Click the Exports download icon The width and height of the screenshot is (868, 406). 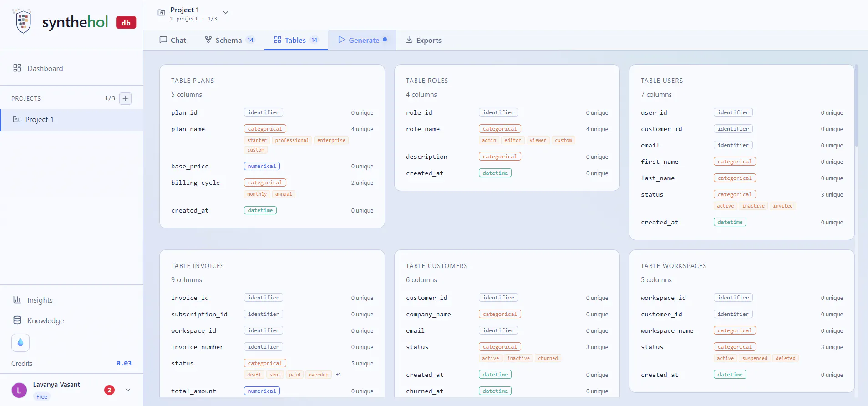point(409,40)
